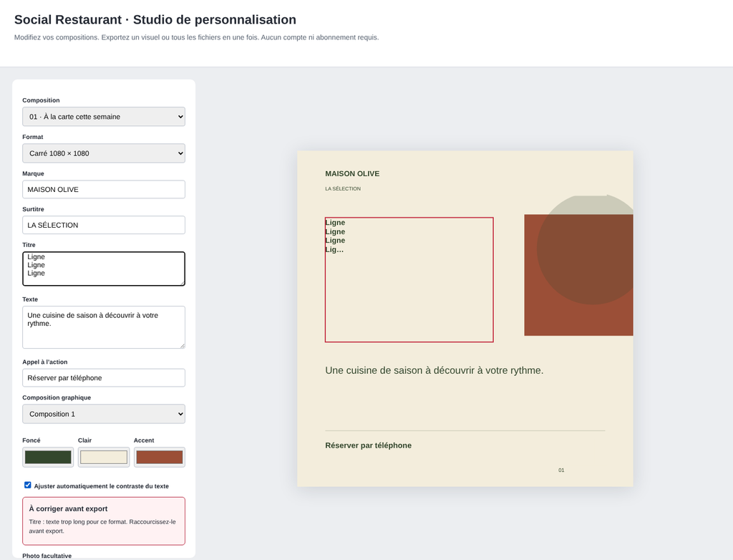Click the Appel à l'action field
Viewport: 733px width, 560px height.
[104, 377]
